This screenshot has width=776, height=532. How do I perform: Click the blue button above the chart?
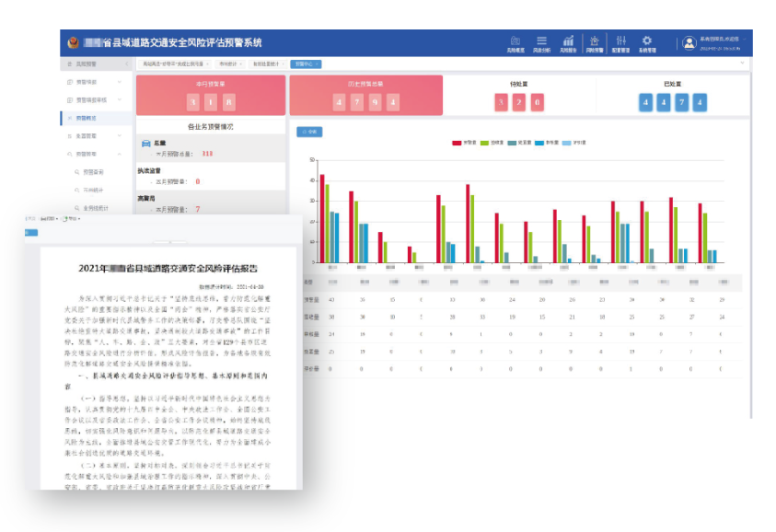click(x=309, y=132)
